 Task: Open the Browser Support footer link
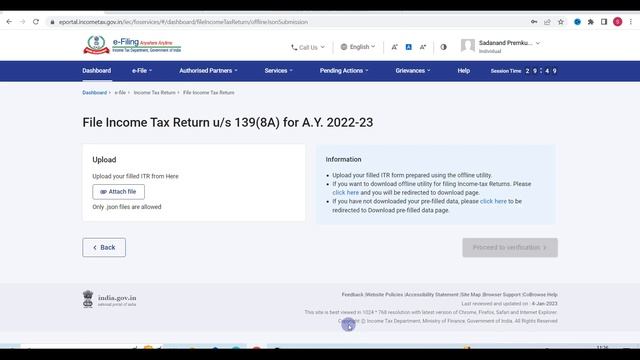point(502,295)
